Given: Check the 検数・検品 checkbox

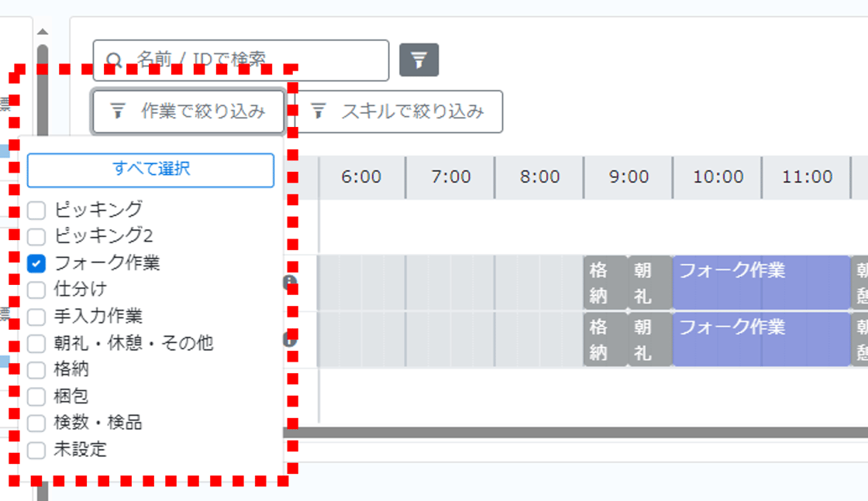Looking at the screenshot, I should (36, 423).
